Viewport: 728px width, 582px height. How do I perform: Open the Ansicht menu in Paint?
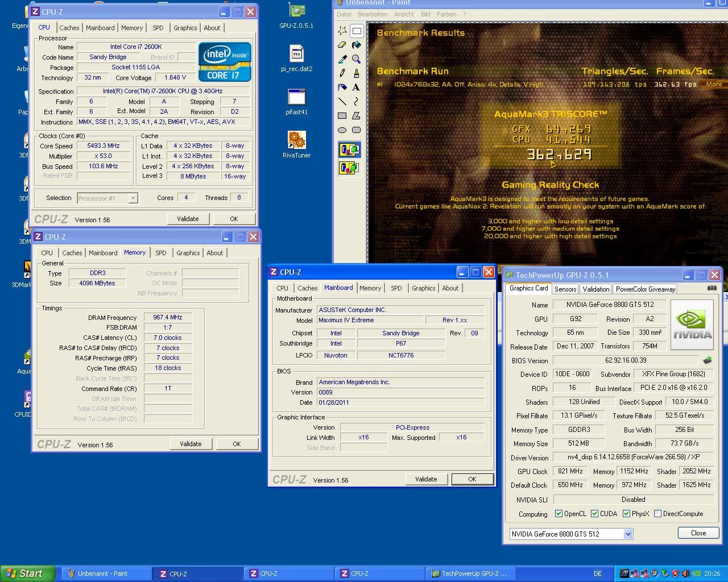pos(404,14)
